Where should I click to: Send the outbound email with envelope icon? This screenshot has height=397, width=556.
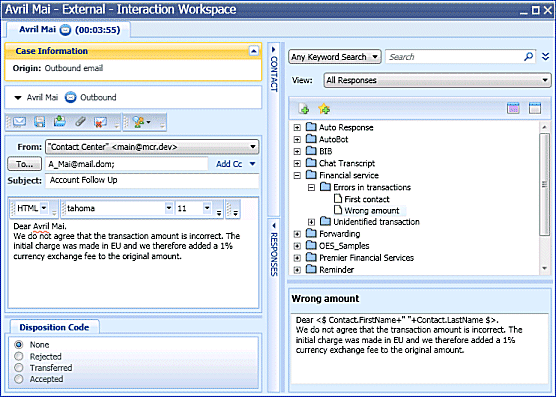pyautogui.click(x=20, y=122)
